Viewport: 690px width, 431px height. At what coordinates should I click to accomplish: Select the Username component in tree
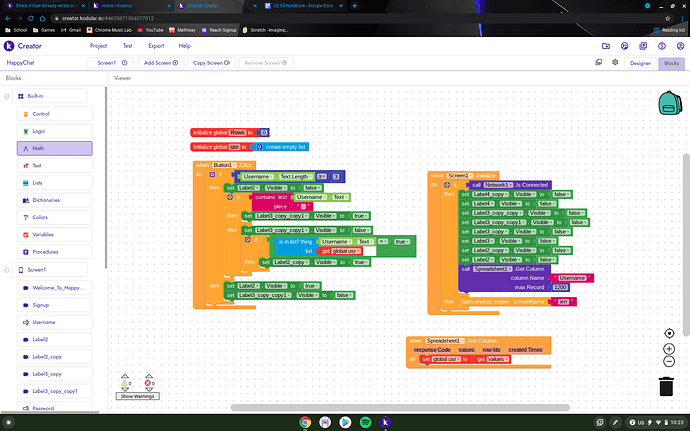tap(55, 322)
